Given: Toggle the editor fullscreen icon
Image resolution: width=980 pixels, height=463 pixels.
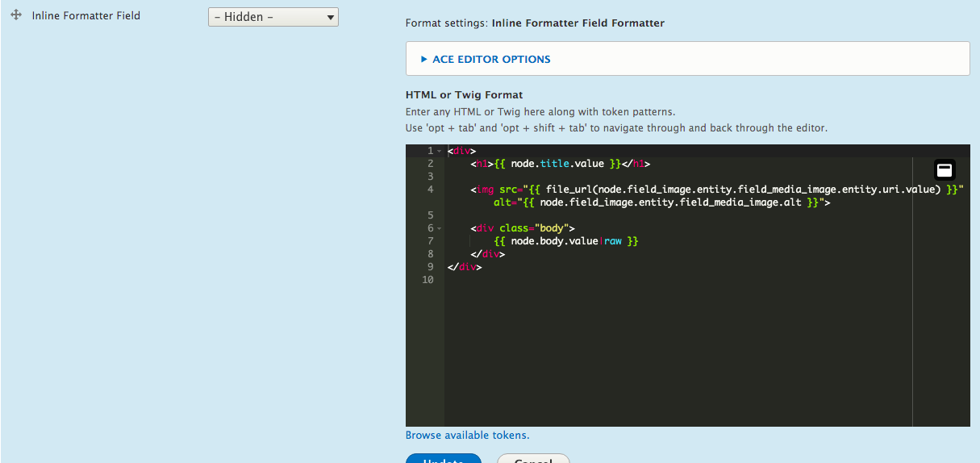Looking at the screenshot, I should 945,169.
